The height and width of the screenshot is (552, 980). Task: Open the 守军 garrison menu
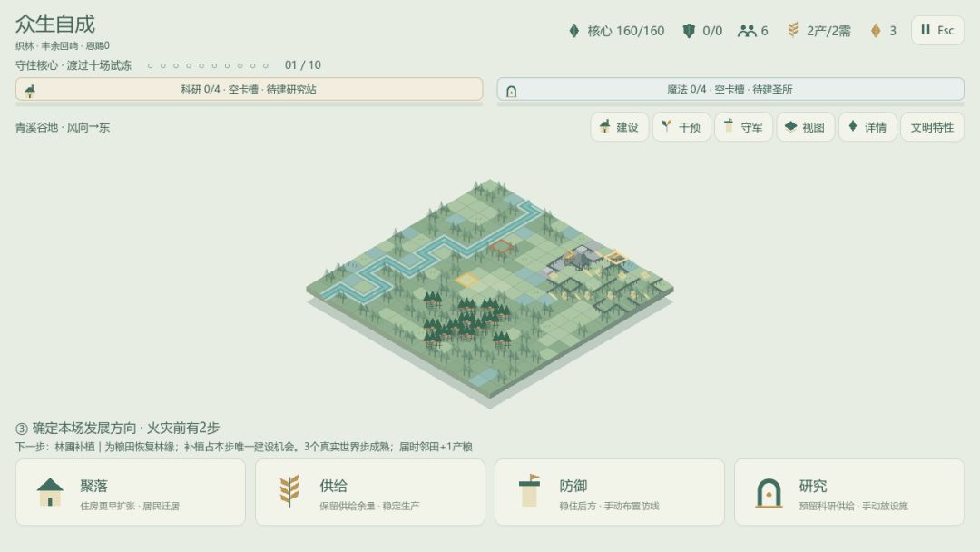(743, 127)
